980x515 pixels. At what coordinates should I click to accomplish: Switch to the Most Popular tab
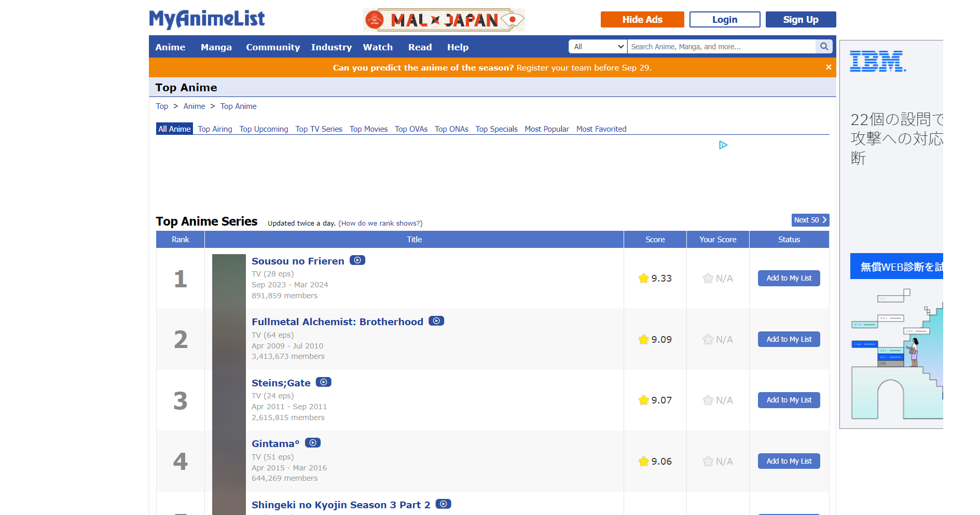(547, 129)
